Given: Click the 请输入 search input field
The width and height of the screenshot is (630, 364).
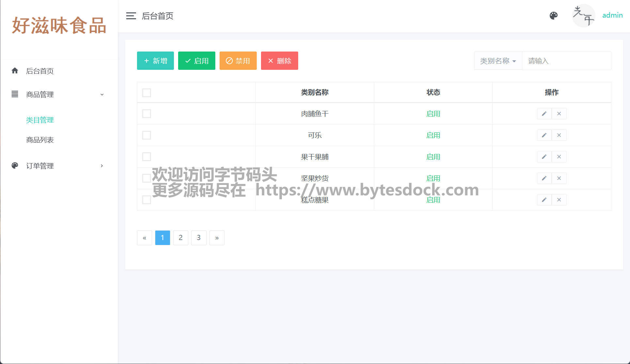Looking at the screenshot, I should coord(566,61).
